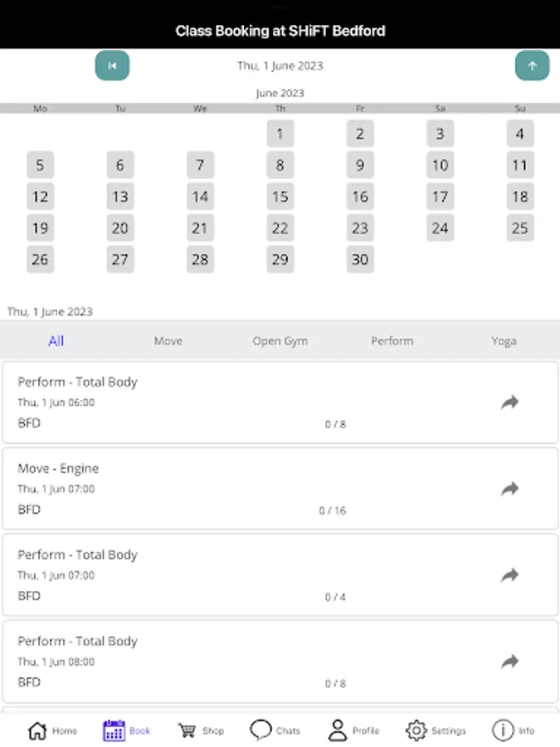560x747 pixels.
Task: Select the All classes filter tab
Action: point(56,341)
